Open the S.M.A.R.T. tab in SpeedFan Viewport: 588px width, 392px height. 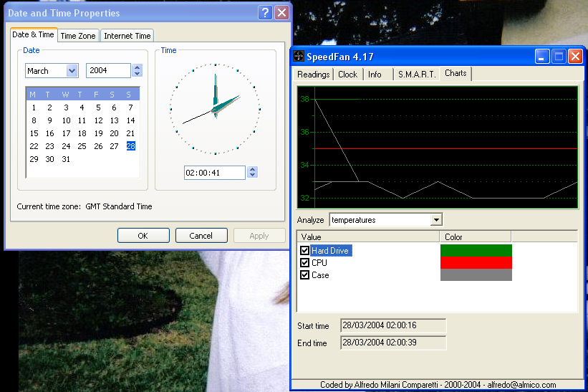[417, 75]
